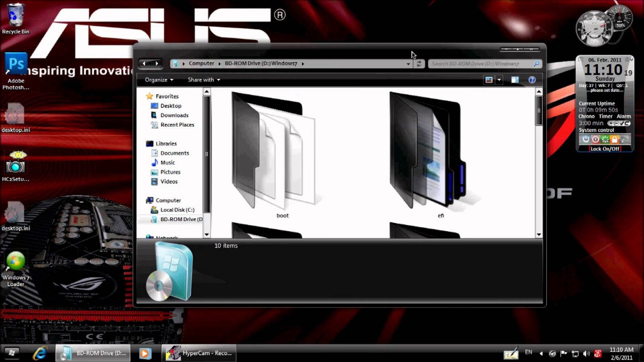Open the Share with menu

pyautogui.click(x=204, y=80)
